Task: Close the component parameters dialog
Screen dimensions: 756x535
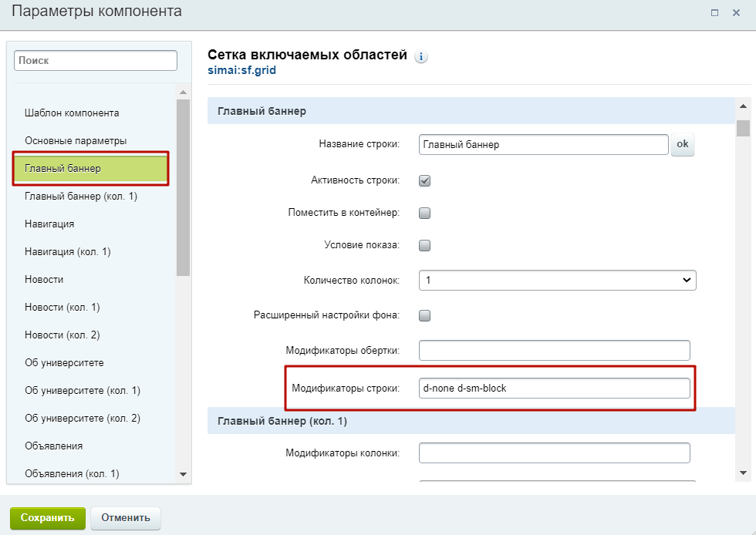Action: pyautogui.click(x=736, y=12)
